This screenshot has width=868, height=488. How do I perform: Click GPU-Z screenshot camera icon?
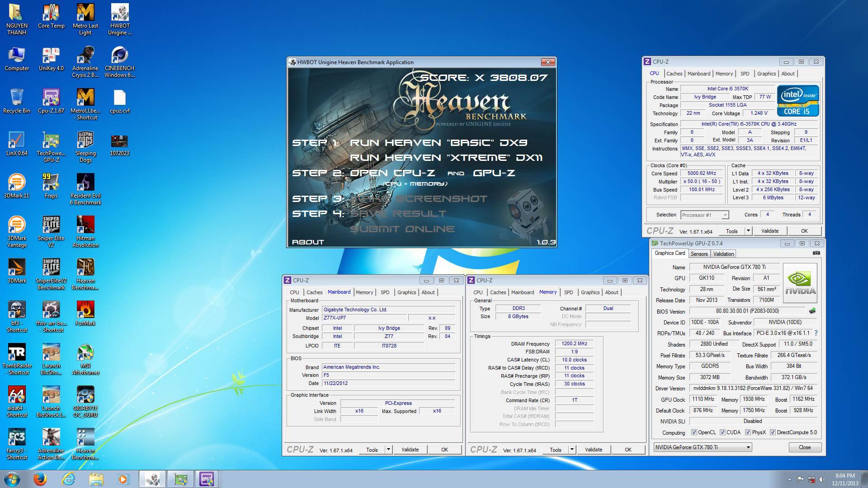[x=816, y=253]
